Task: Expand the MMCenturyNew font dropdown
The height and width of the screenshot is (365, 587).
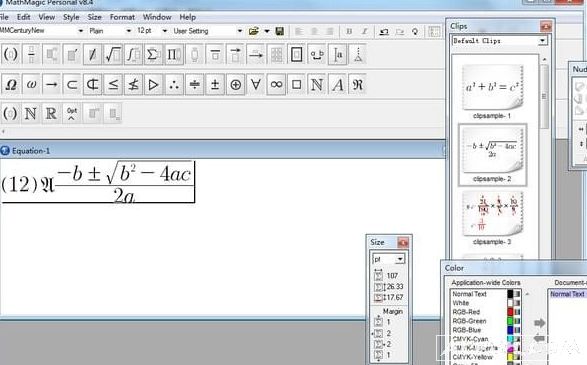Action: tap(80, 31)
